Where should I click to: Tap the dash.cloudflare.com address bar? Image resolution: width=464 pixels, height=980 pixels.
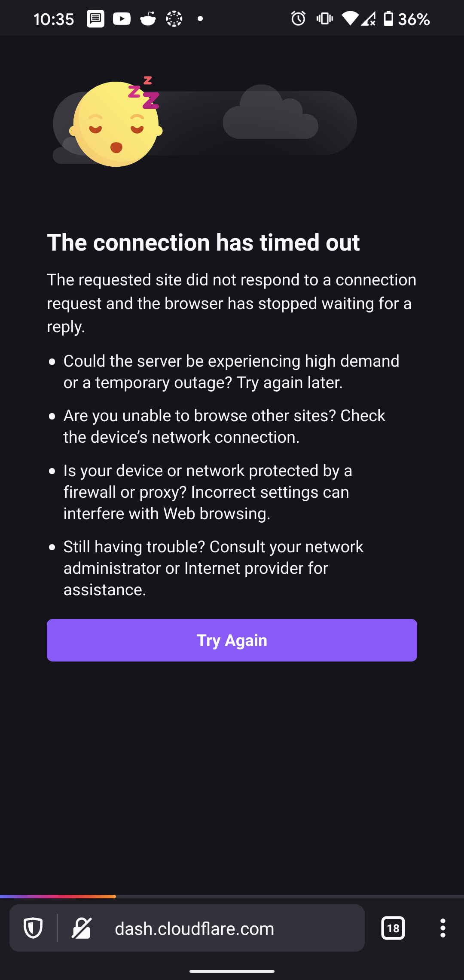pos(194,929)
